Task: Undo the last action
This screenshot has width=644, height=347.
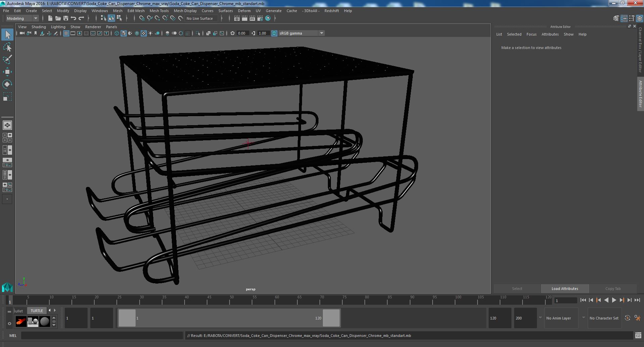Action: (73, 18)
